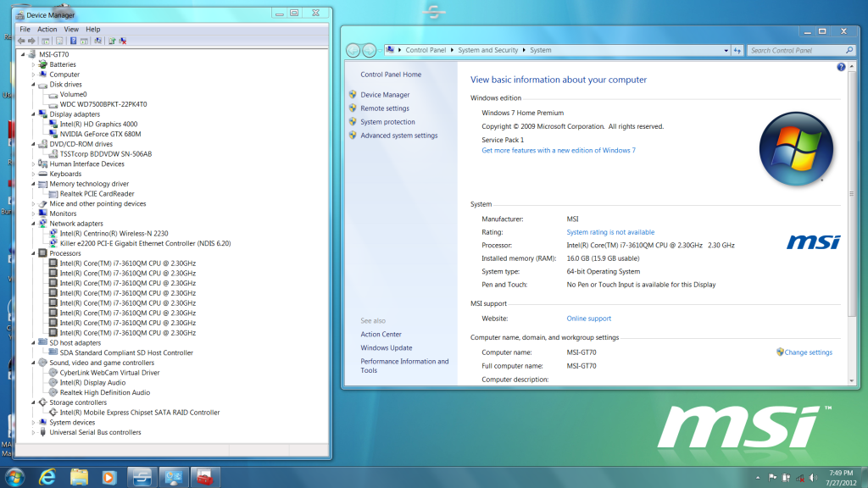
Task: Select Realtek High Definition Audio entry
Action: click(x=104, y=393)
